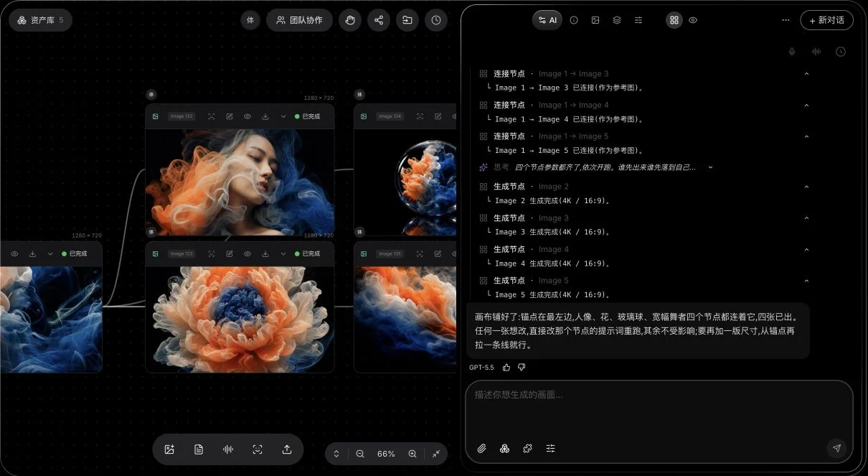Zoom out the canvas with minus magnifier
Viewport: 868px width, 476px height.
click(360, 454)
